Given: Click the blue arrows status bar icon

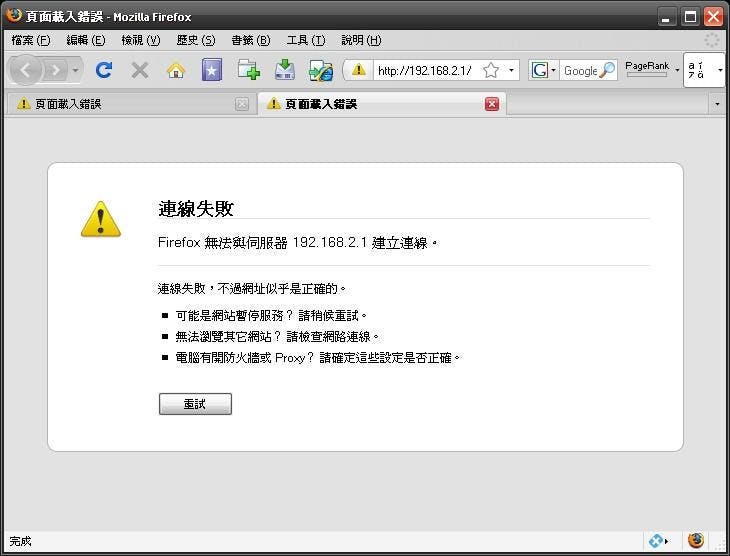Looking at the screenshot, I should [x=656, y=541].
